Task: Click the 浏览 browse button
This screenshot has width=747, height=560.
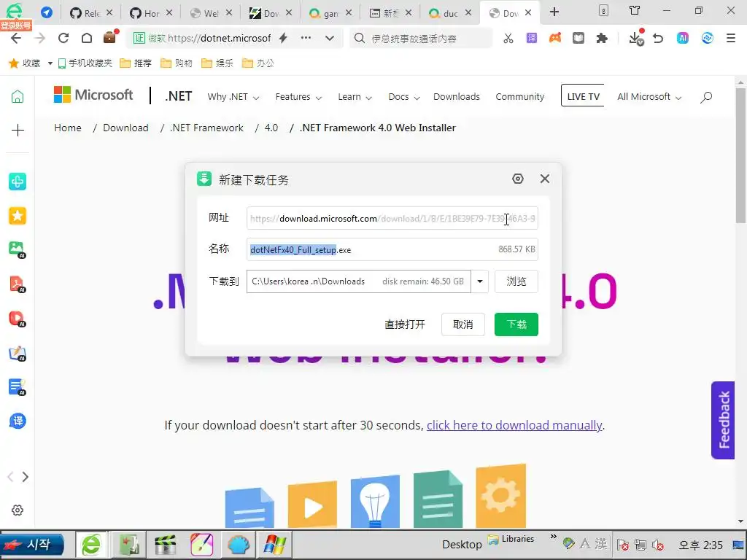Action: pos(516,281)
